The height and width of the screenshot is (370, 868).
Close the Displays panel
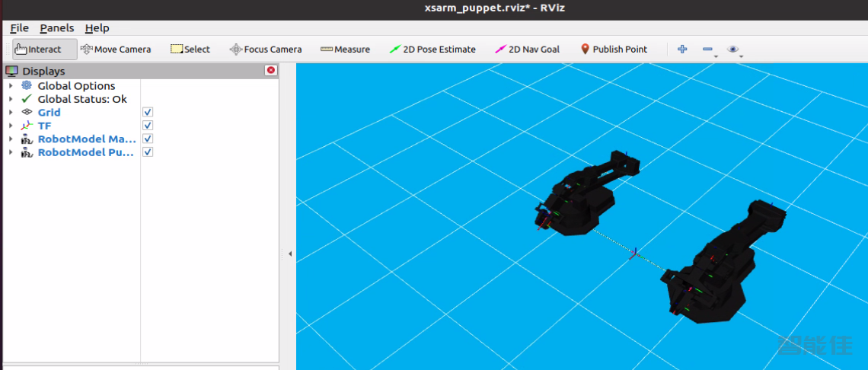[x=270, y=71]
